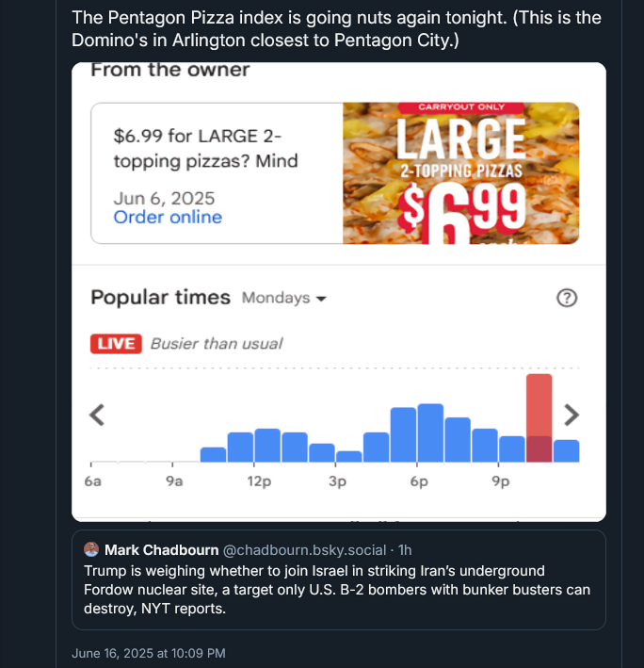Click the June 16, 2025 post timestamp

(149, 653)
